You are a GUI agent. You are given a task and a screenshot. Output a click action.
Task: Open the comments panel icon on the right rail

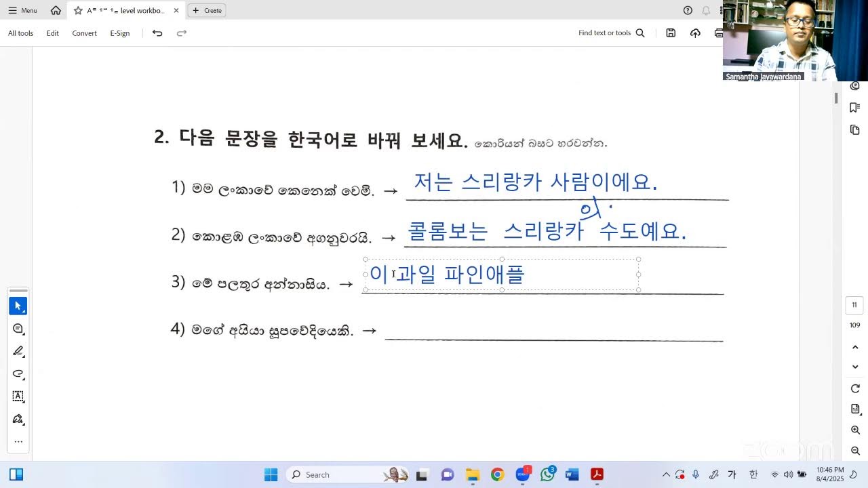tap(855, 85)
